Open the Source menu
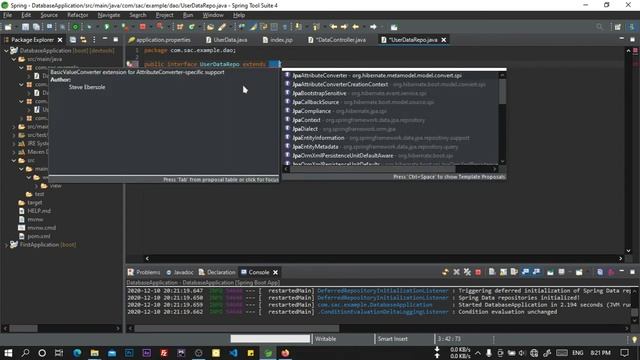The width and height of the screenshot is (640, 360). [x=49, y=15]
